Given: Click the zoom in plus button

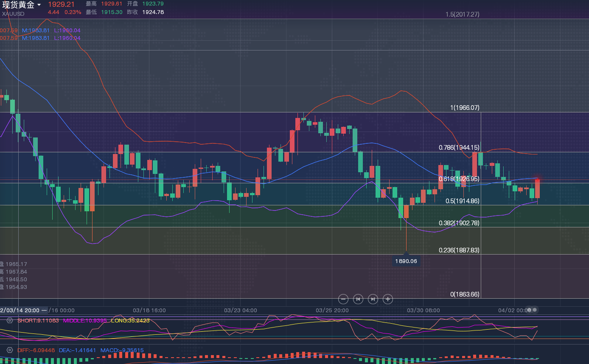Looking at the screenshot, I should 388,299.
